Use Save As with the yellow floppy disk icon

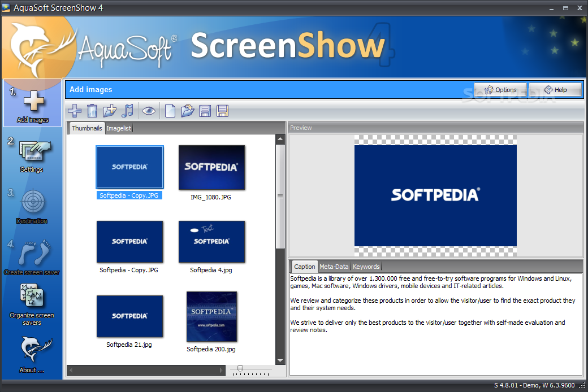click(222, 111)
